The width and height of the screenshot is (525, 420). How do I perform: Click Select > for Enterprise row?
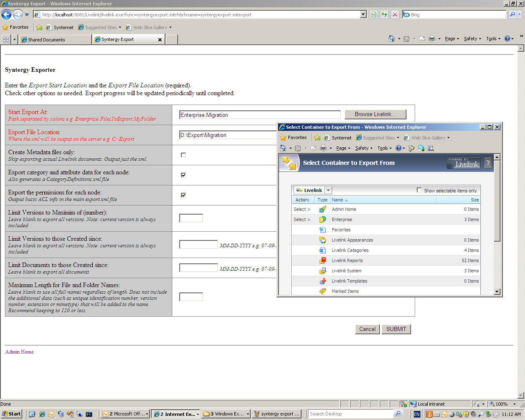click(x=302, y=219)
